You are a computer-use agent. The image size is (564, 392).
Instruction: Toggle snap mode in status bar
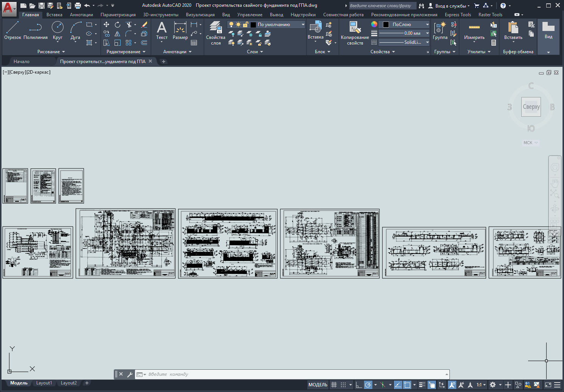click(343, 385)
